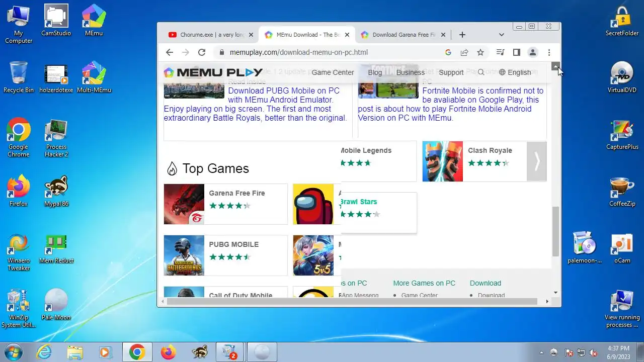The image size is (644, 362).
Task: Launch Process Hacker 2 shortcut
Action: (x=56, y=137)
